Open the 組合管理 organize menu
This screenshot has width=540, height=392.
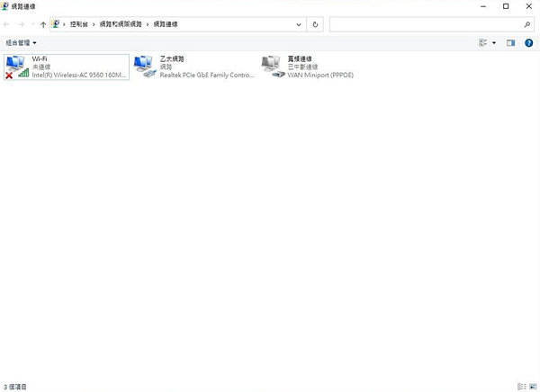(21, 42)
